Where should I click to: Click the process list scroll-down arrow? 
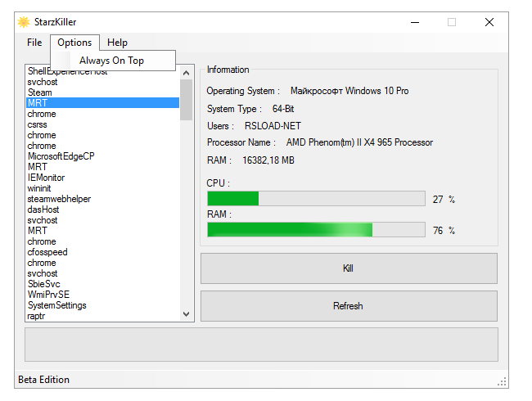point(186,314)
